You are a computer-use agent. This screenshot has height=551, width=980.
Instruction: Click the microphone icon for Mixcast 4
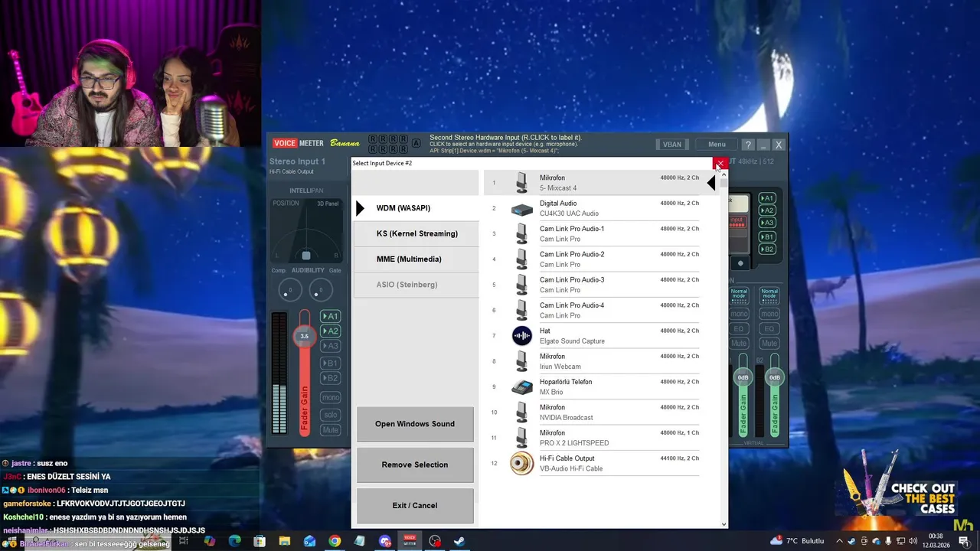coord(522,182)
